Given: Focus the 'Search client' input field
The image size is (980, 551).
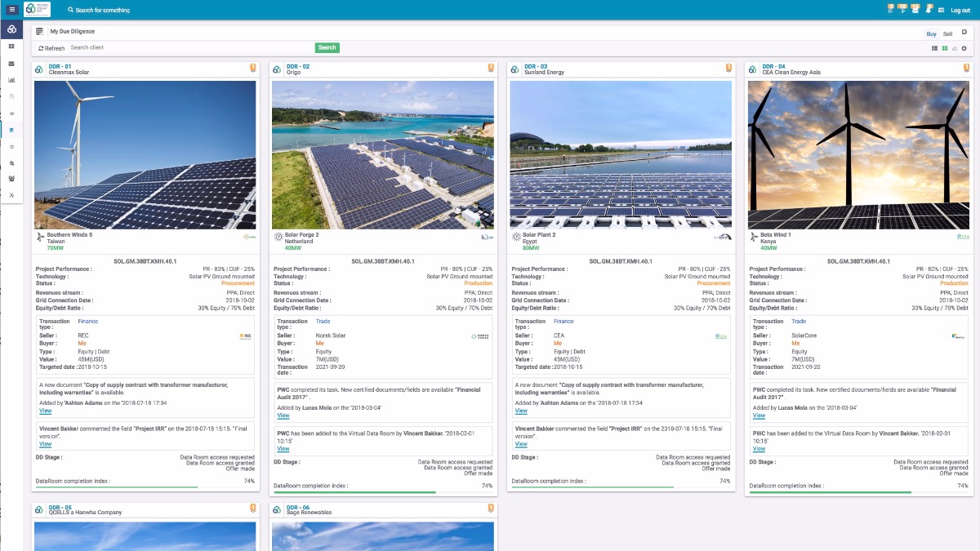Looking at the screenshot, I should [191, 47].
